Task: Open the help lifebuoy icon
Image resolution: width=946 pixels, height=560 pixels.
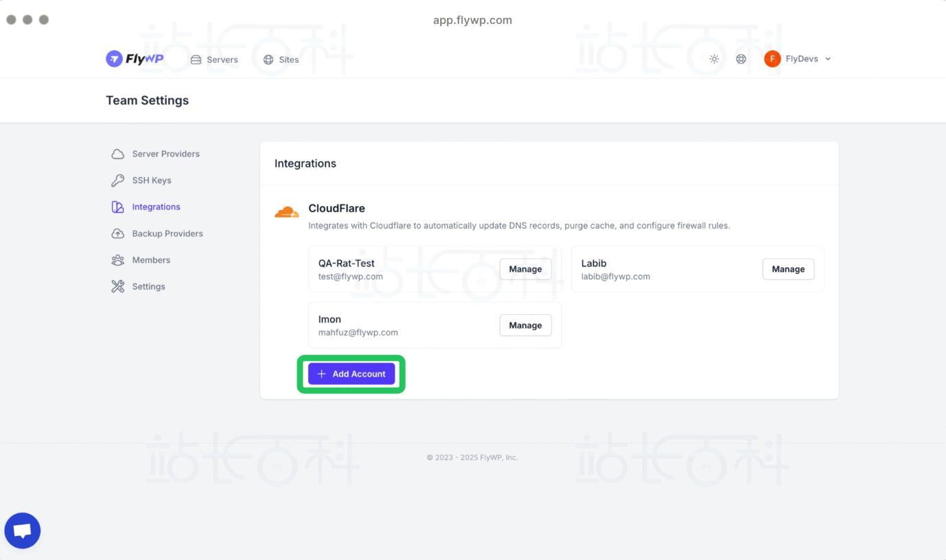Action: point(741,59)
